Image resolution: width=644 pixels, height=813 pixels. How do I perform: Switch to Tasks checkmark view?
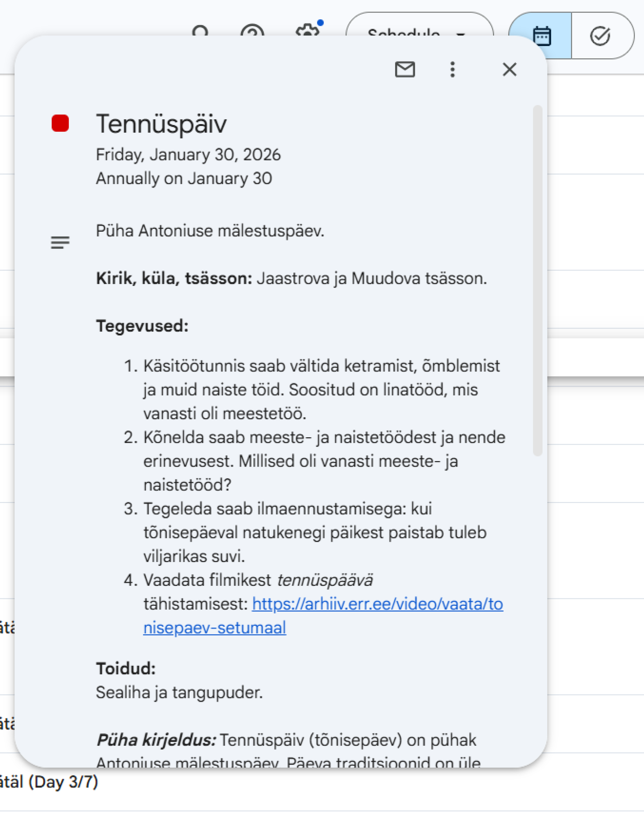pyautogui.click(x=600, y=36)
